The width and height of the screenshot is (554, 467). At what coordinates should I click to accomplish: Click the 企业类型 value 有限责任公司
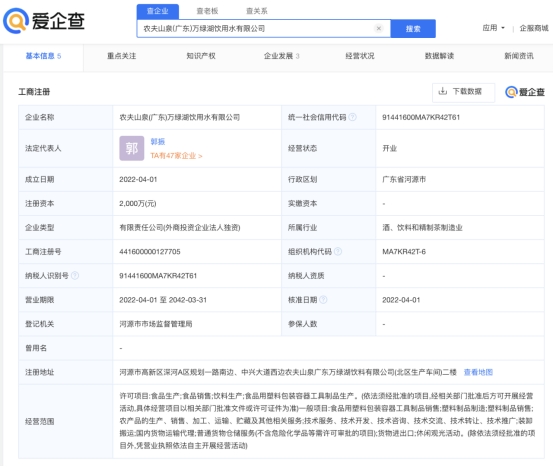180,227
